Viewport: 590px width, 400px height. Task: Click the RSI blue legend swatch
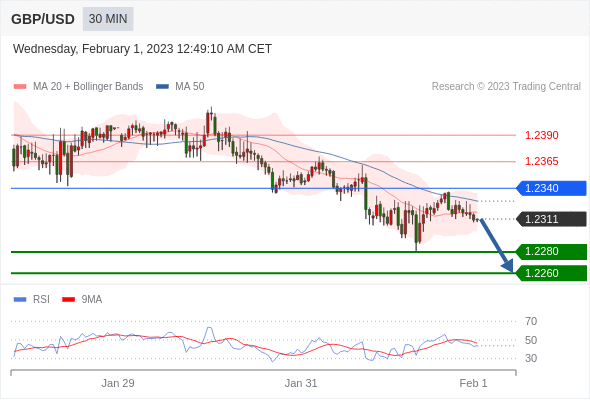20,300
